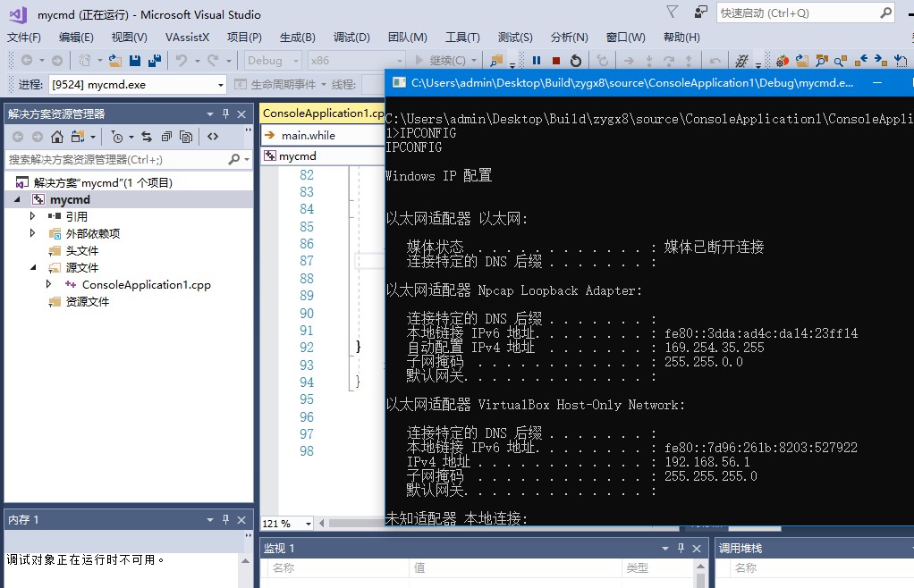Select the 解决方案"mycmd" solution node
This screenshot has width=914, height=588.
(103, 183)
